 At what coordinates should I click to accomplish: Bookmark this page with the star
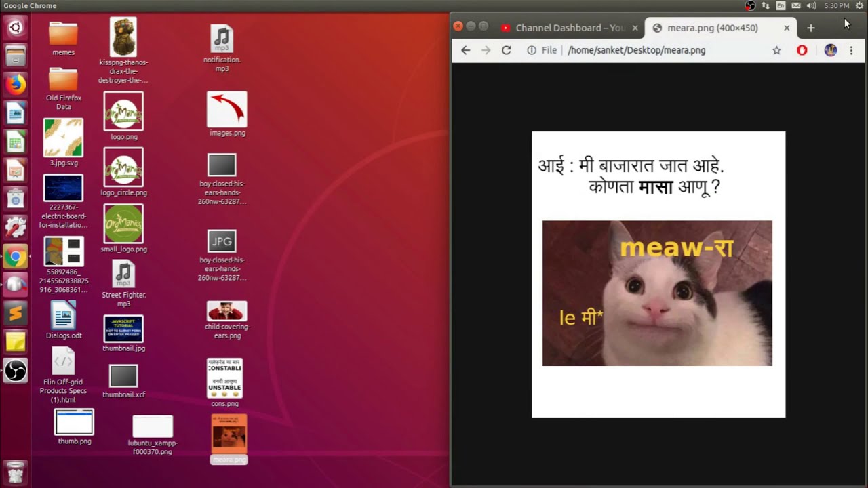tap(776, 50)
